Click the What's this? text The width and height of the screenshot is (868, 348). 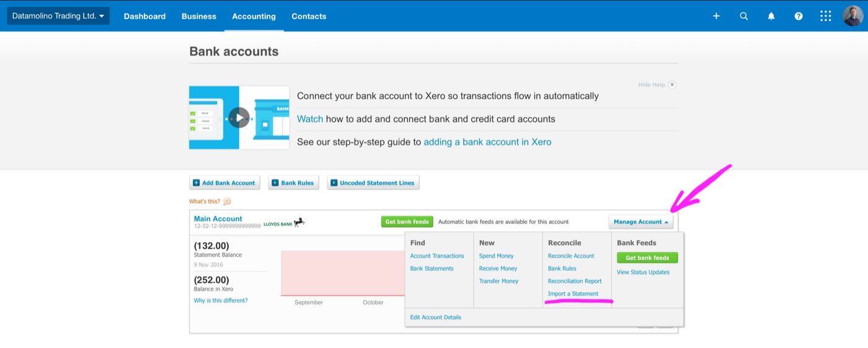(x=204, y=201)
